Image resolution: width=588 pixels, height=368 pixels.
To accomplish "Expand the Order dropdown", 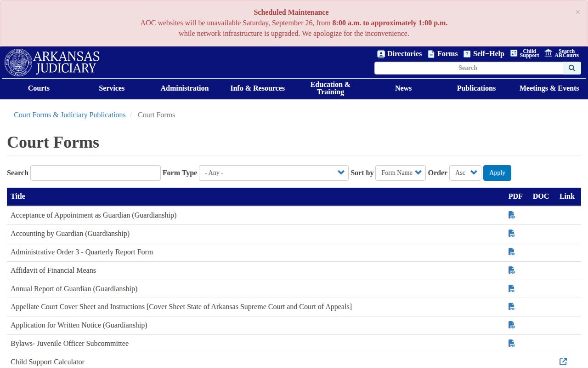I will (x=465, y=173).
